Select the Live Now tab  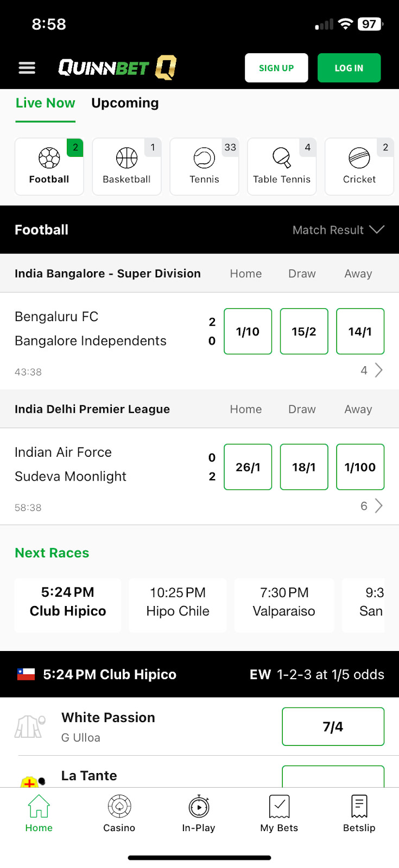(x=45, y=103)
